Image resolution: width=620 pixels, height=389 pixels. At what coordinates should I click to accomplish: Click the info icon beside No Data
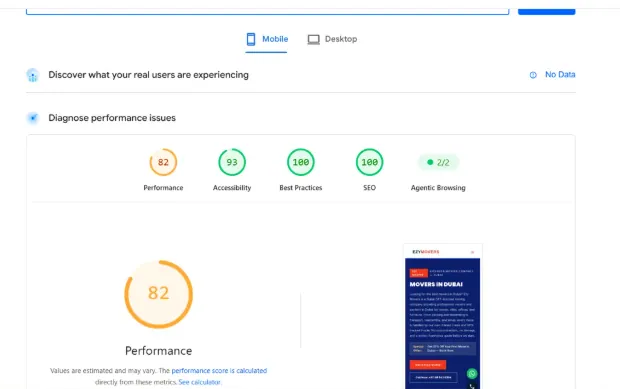pos(533,75)
